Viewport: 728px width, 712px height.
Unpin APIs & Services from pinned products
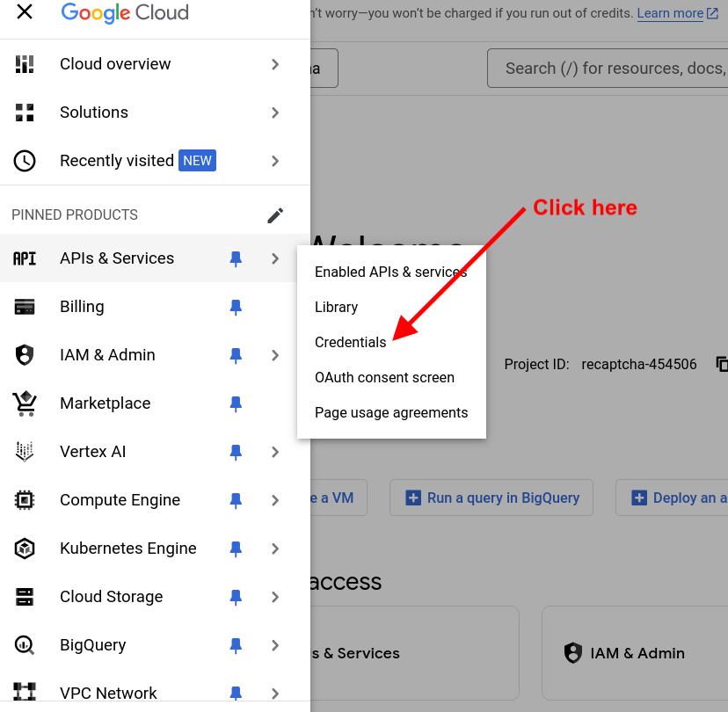coord(236,258)
